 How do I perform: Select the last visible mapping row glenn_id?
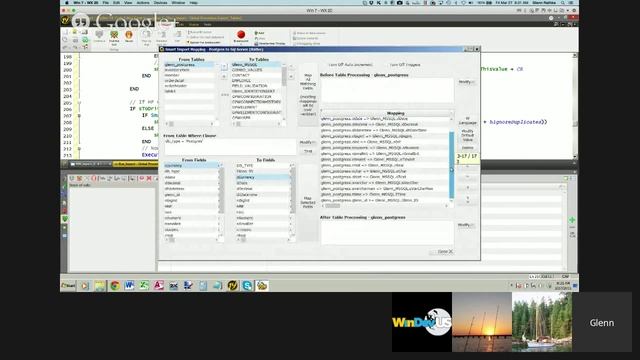click(x=384, y=200)
